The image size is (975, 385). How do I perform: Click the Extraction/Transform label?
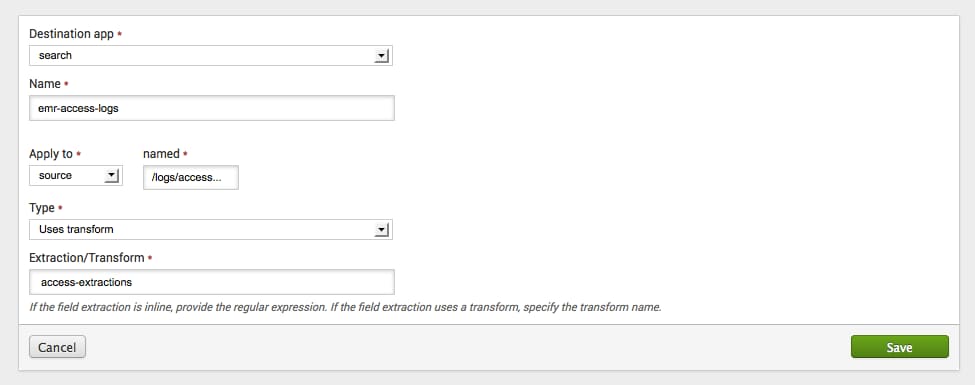[x=86, y=257]
